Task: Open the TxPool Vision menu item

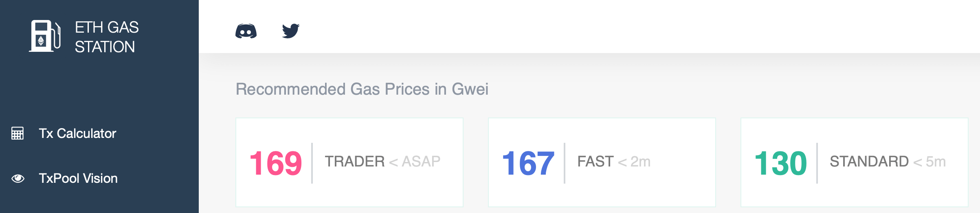Action: coord(78,178)
